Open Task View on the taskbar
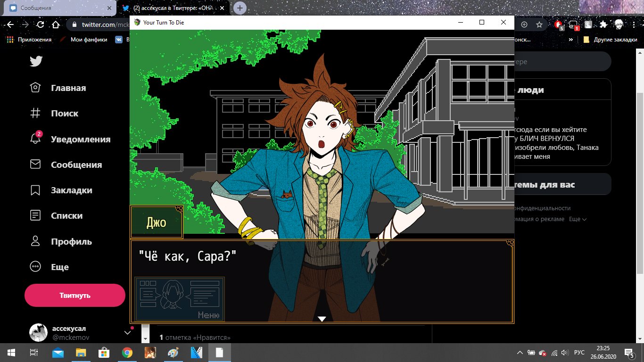 pyautogui.click(x=34, y=353)
